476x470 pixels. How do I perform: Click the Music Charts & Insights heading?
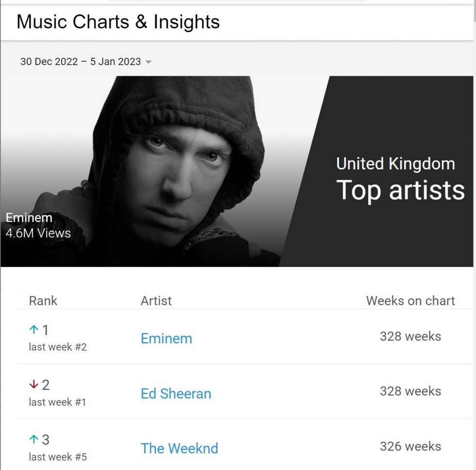pyautogui.click(x=118, y=22)
